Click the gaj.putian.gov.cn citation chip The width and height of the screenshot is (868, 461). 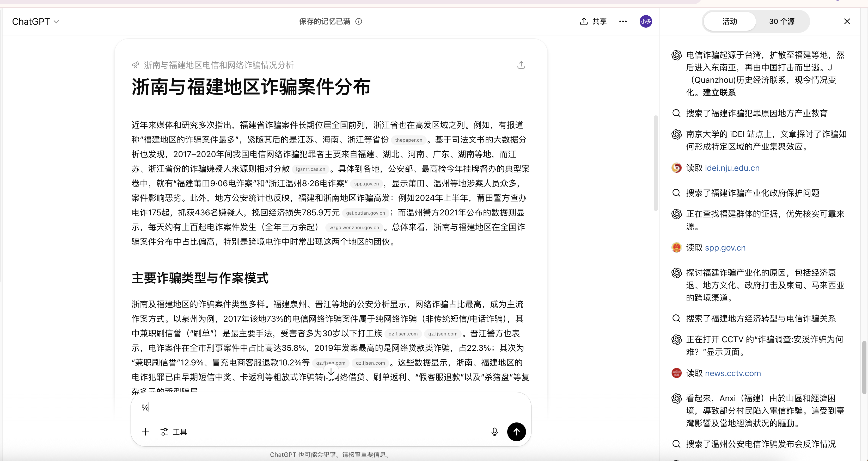pyautogui.click(x=365, y=213)
